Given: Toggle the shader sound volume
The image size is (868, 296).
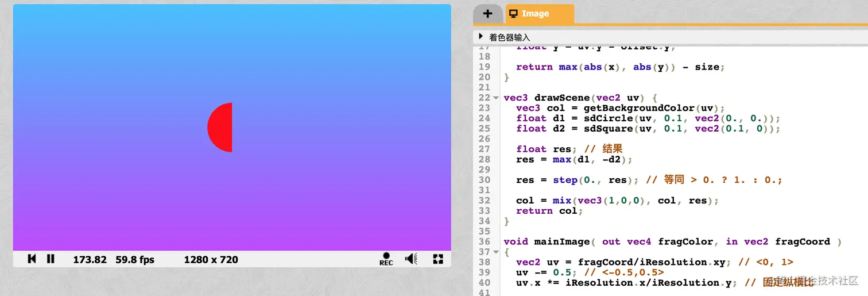Looking at the screenshot, I should [411, 259].
